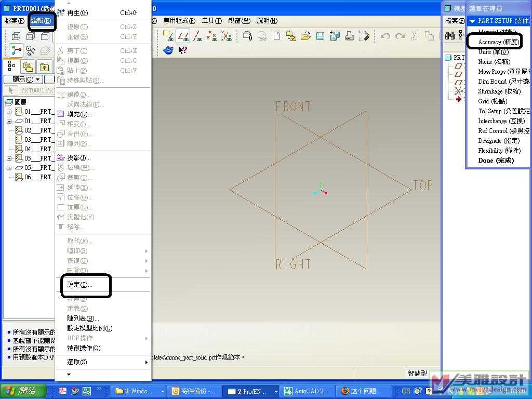Open the 工具(T) menu
This screenshot has height=399, width=532.
coord(212,21)
